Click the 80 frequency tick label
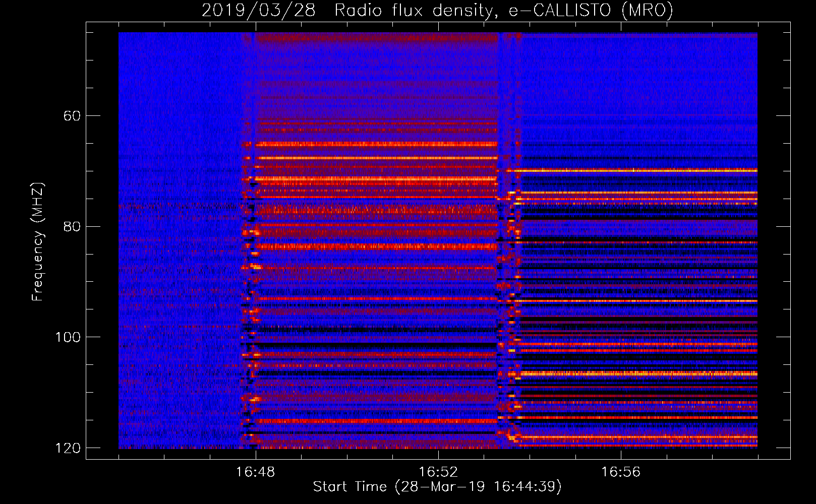Screen dimensions: 816x504 [72, 226]
